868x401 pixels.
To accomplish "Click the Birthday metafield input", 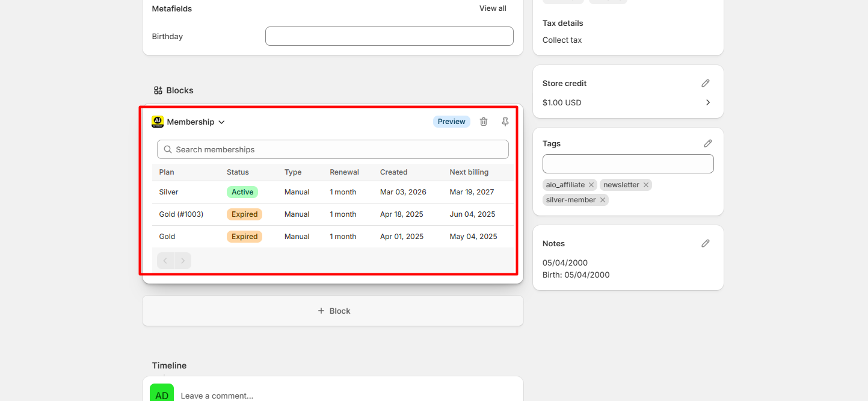I will [389, 36].
